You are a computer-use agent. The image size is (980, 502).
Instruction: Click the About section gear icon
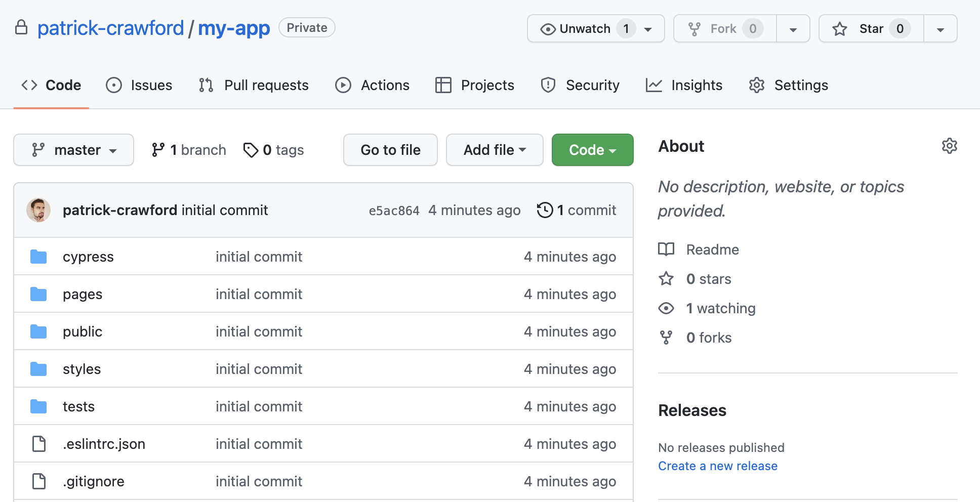click(x=950, y=146)
